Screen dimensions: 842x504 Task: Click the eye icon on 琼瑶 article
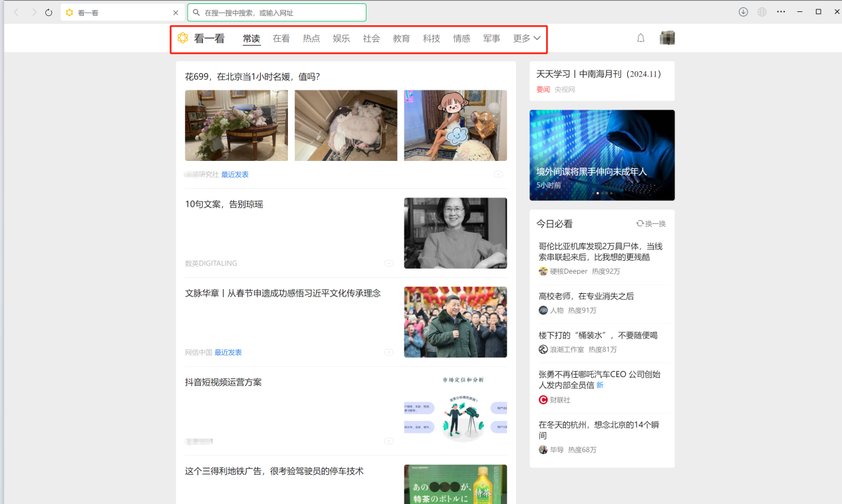(388, 263)
